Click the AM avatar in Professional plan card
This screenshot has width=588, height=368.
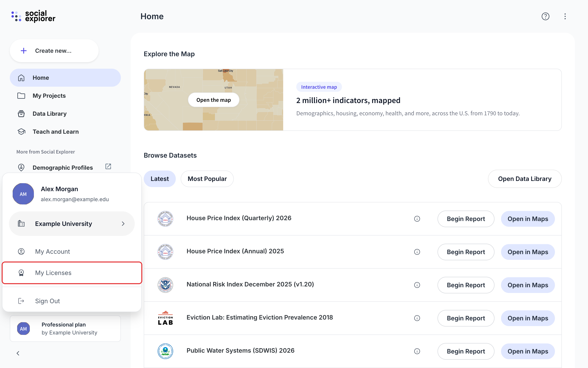(23, 329)
